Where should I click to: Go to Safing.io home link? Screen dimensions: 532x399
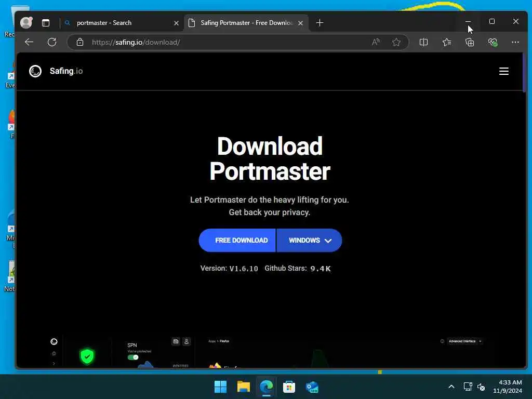66,71
